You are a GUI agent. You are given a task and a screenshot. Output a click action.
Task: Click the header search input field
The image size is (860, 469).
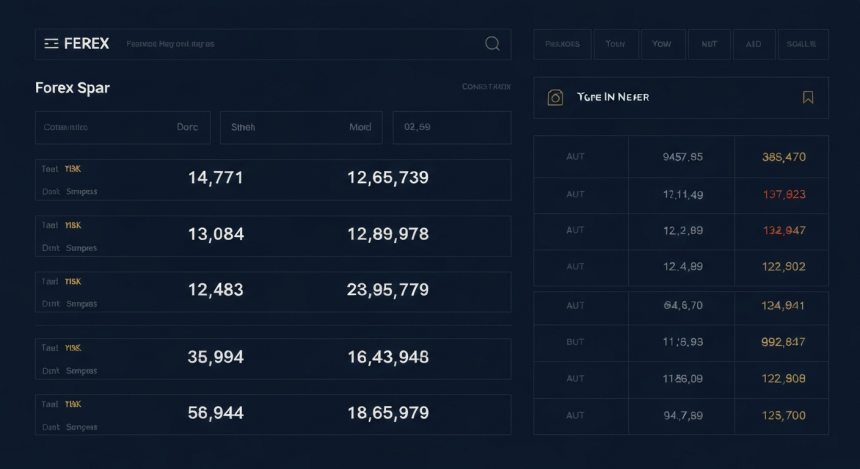(300, 44)
